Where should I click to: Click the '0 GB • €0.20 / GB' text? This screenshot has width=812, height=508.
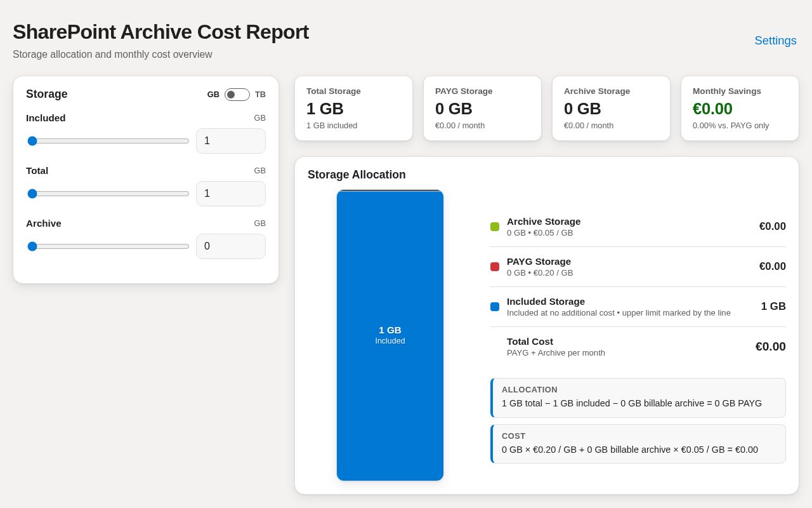(x=540, y=273)
